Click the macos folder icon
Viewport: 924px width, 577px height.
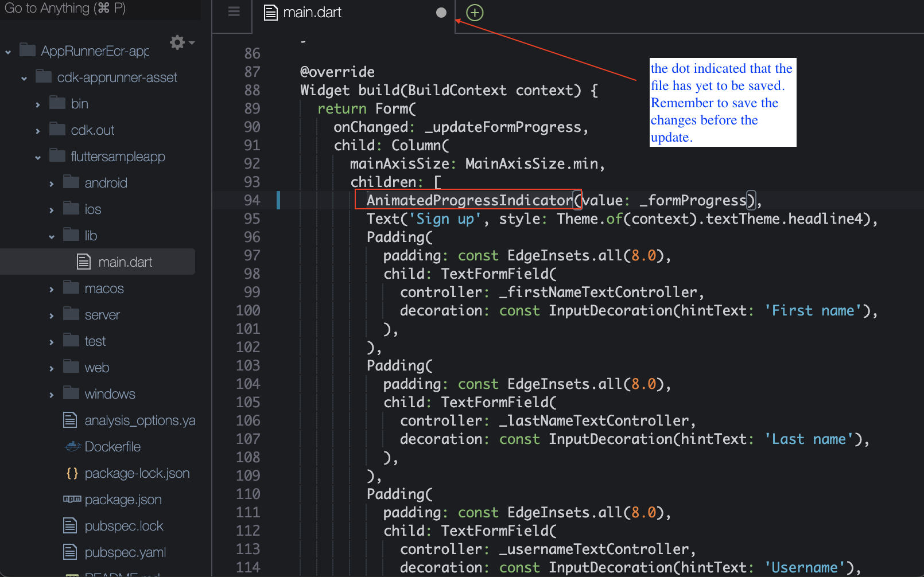pyautogui.click(x=71, y=287)
